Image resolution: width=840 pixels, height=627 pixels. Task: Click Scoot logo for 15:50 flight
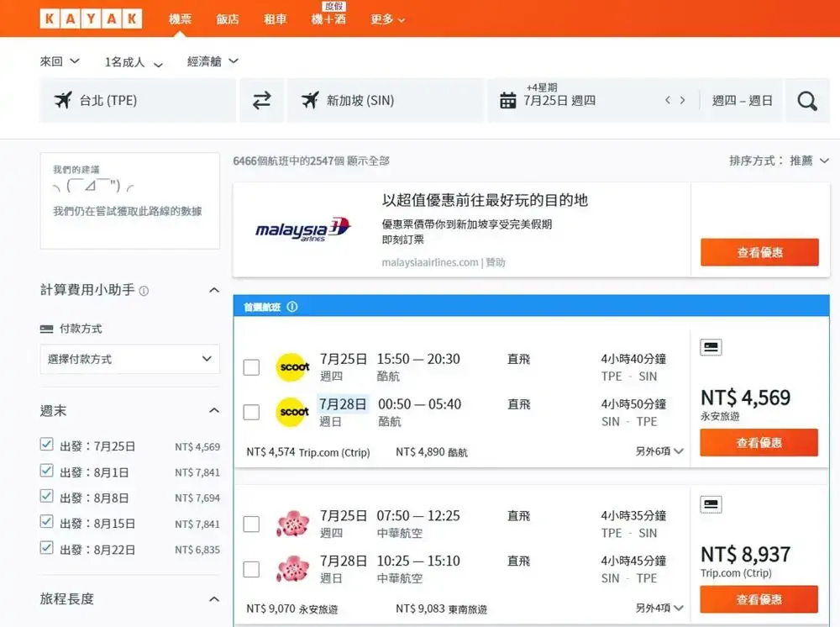click(293, 367)
